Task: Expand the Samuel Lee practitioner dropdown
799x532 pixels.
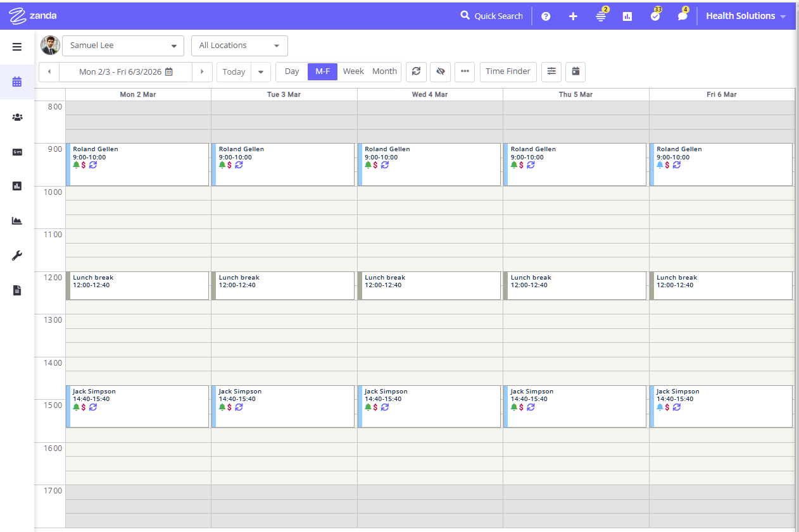Action: click(123, 46)
